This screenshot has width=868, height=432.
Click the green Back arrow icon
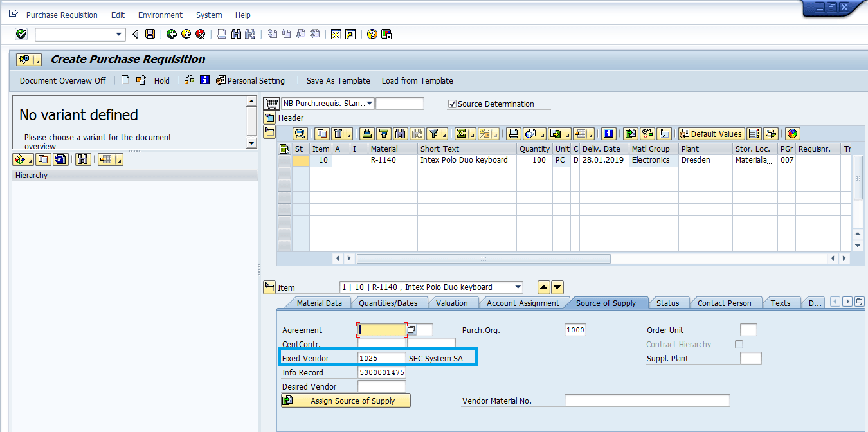(x=171, y=34)
